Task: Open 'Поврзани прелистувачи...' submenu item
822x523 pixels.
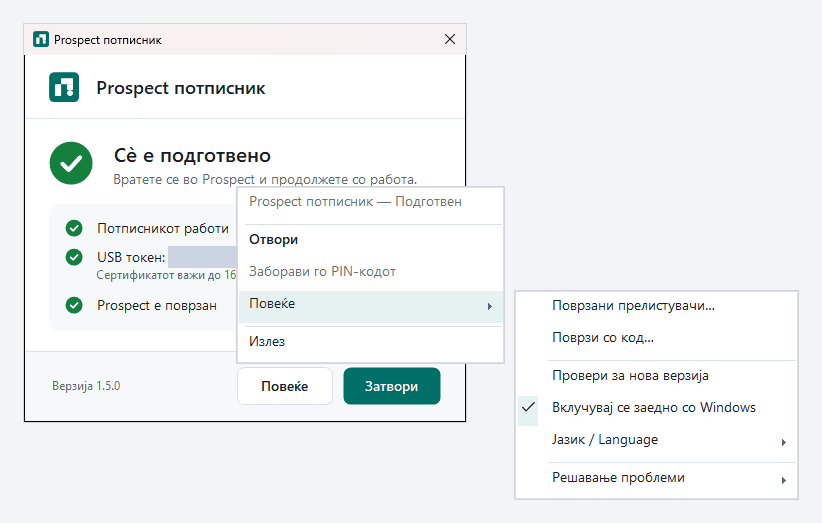Action: coord(657,306)
